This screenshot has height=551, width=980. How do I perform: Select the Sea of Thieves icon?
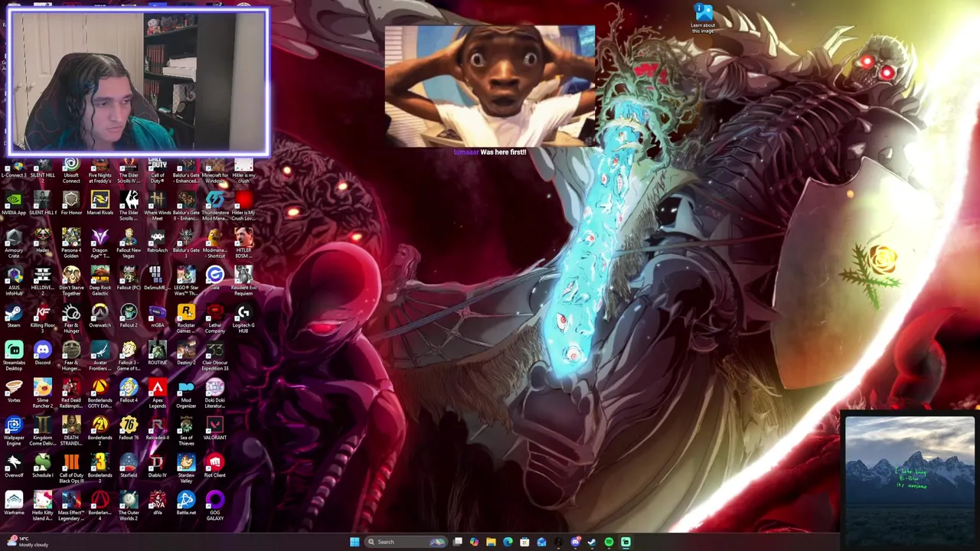click(x=186, y=432)
